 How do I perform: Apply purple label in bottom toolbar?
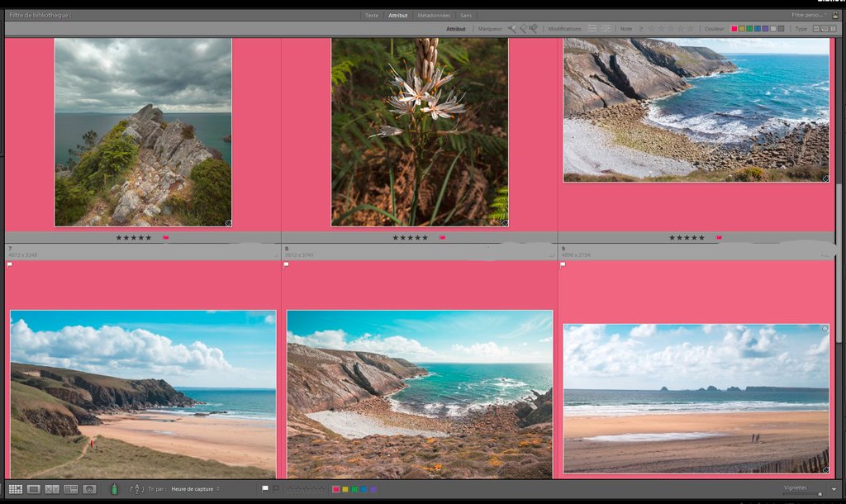373,489
